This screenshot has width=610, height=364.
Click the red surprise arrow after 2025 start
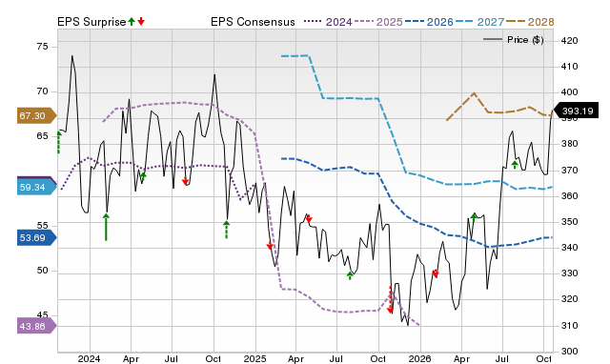[270, 246]
